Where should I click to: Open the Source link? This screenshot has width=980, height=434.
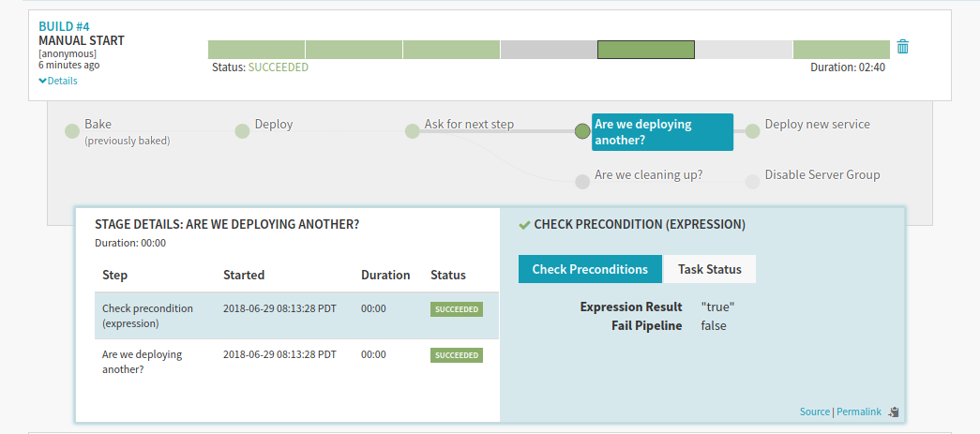pyautogui.click(x=814, y=412)
